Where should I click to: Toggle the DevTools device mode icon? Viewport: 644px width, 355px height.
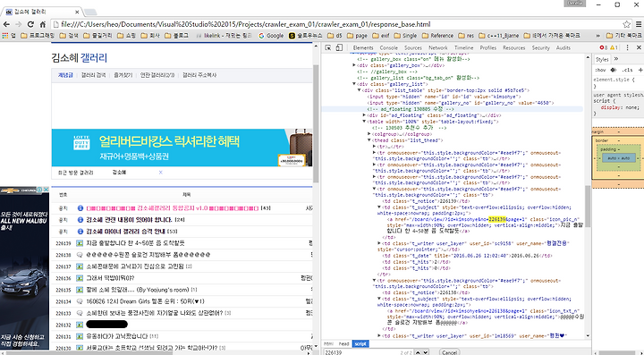coord(339,47)
